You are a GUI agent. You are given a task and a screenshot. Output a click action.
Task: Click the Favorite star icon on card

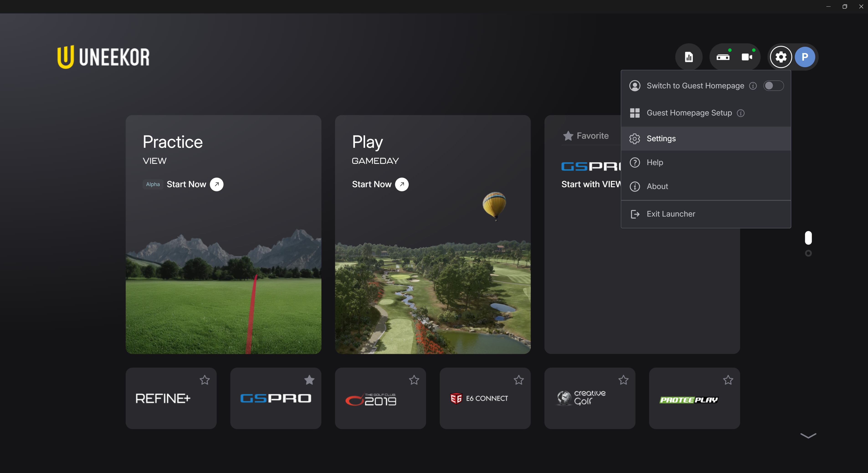pos(568,136)
